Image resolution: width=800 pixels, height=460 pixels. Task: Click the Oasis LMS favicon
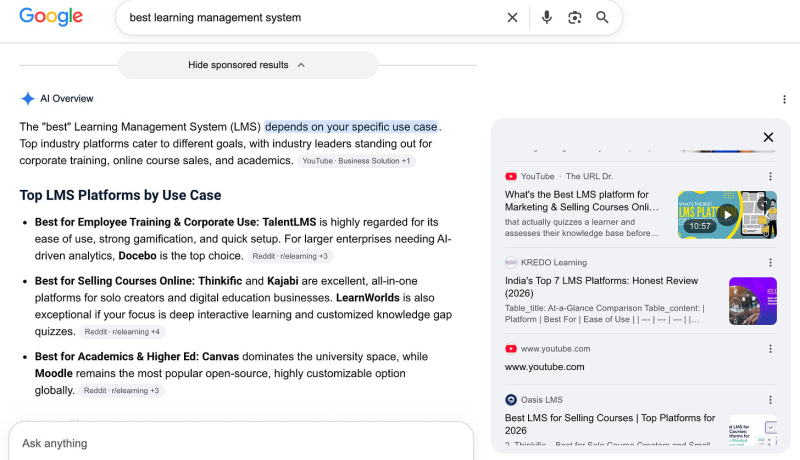(x=511, y=400)
